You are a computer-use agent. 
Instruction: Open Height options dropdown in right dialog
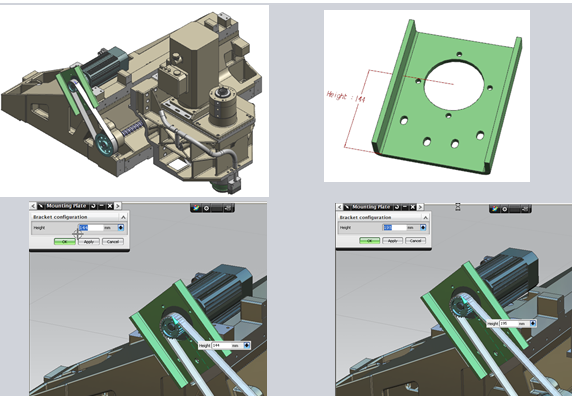pyautogui.click(x=423, y=228)
